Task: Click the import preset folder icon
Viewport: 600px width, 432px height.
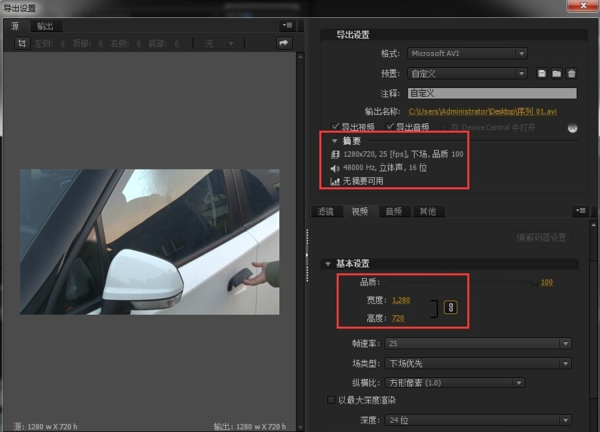Action: click(x=556, y=73)
